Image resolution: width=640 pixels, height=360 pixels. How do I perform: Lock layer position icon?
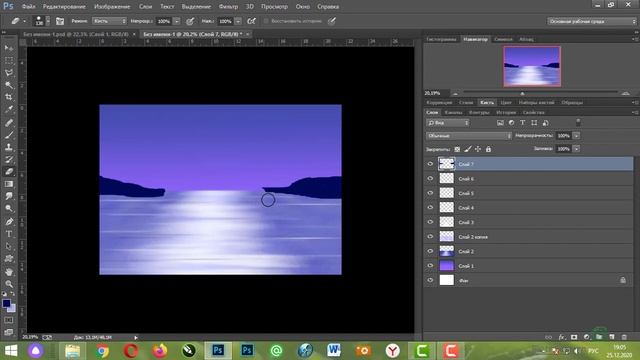pyautogui.click(x=478, y=149)
